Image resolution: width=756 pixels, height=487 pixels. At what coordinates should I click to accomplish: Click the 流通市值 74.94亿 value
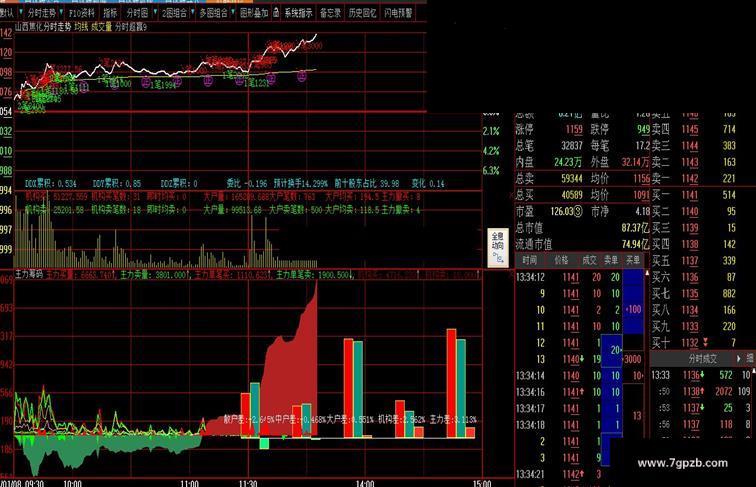[x=635, y=244]
